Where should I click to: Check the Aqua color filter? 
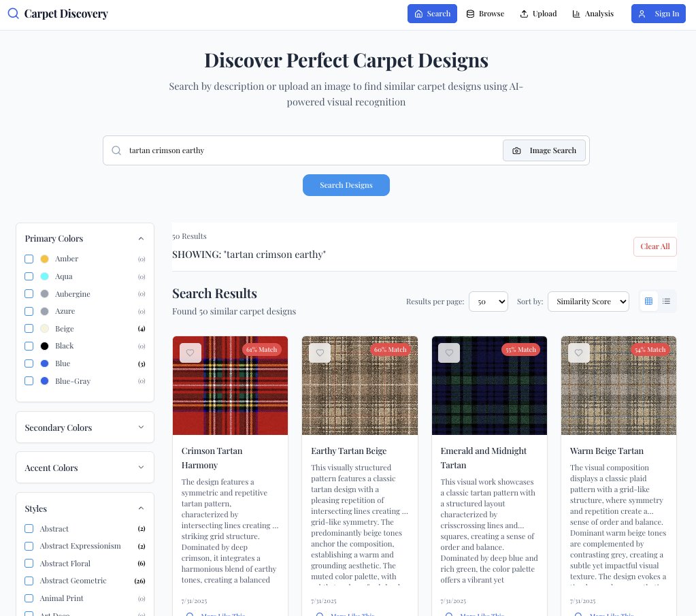[x=29, y=276]
